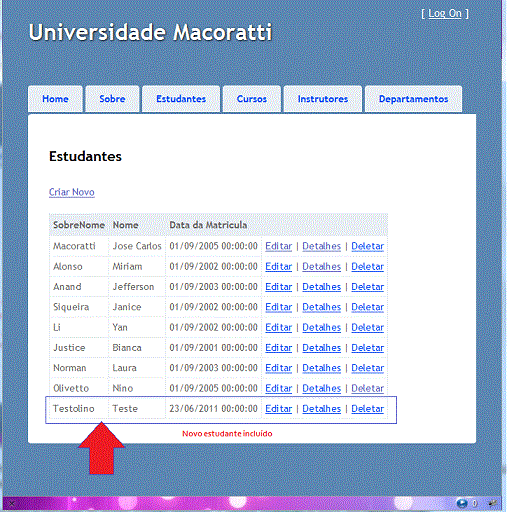Select the Instrutores tab

323,99
